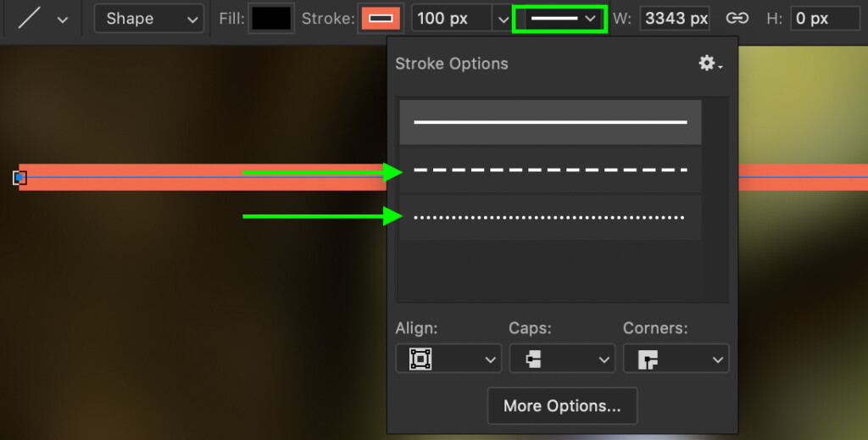The width and height of the screenshot is (868, 440).
Task: Select the Line tool icon
Action: coord(29,19)
